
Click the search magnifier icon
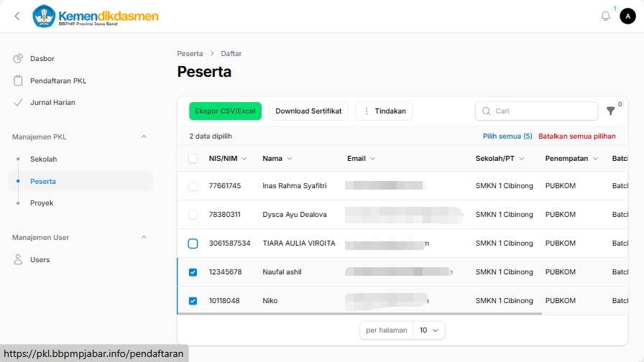[x=487, y=111]
